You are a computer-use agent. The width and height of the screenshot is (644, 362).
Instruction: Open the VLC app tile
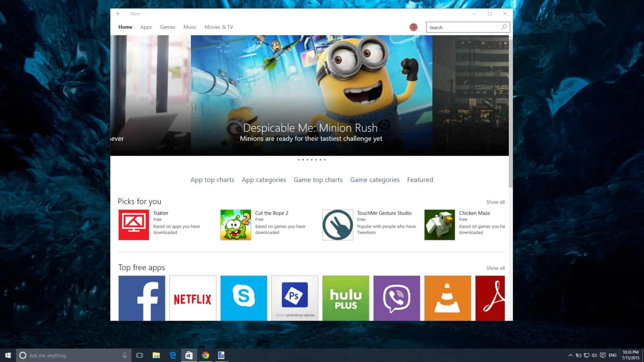(448, 298)
